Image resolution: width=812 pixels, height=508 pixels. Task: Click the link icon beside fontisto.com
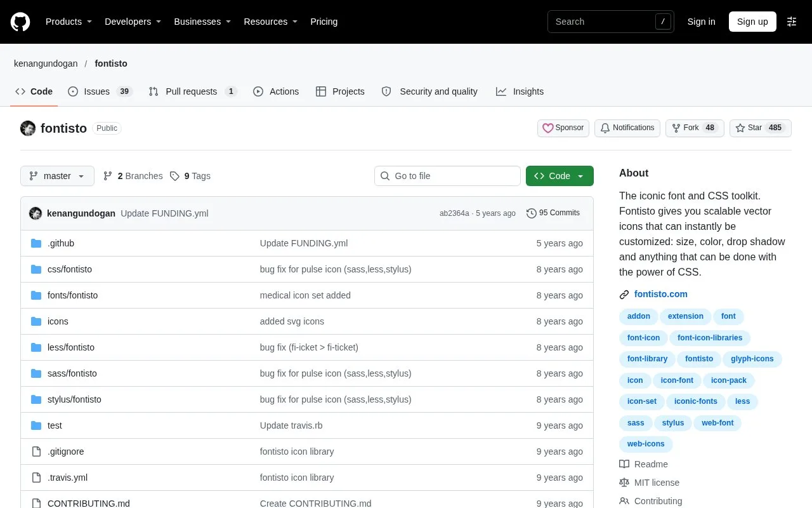click(x=624, y=295)
